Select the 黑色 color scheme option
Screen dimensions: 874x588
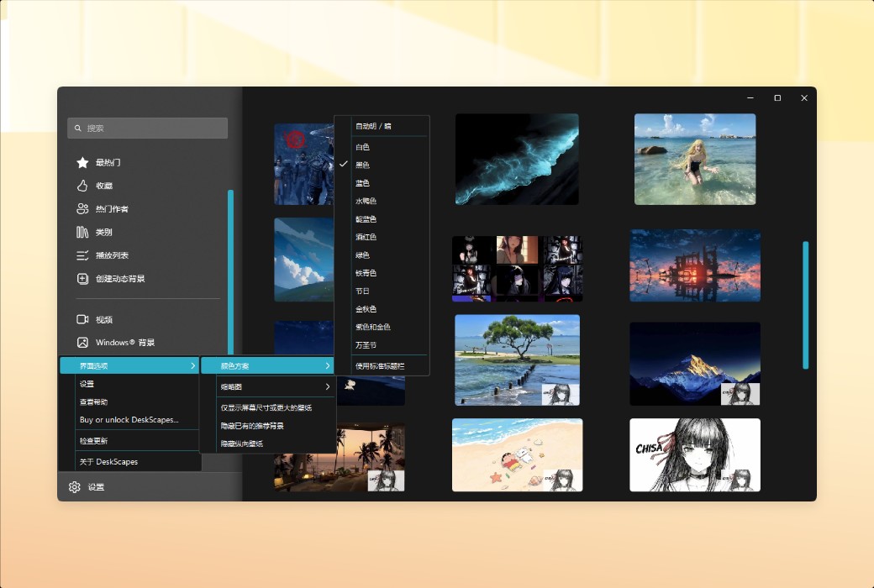365,165
